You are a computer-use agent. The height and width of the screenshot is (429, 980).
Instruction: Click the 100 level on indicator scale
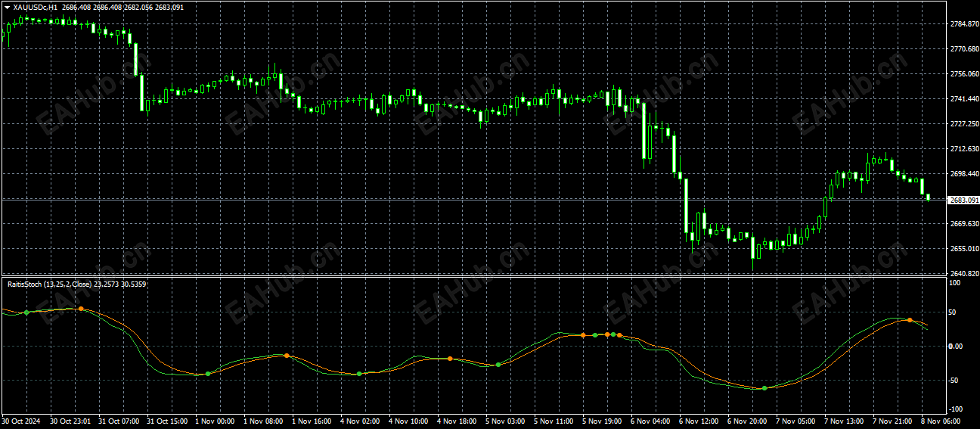954,283
